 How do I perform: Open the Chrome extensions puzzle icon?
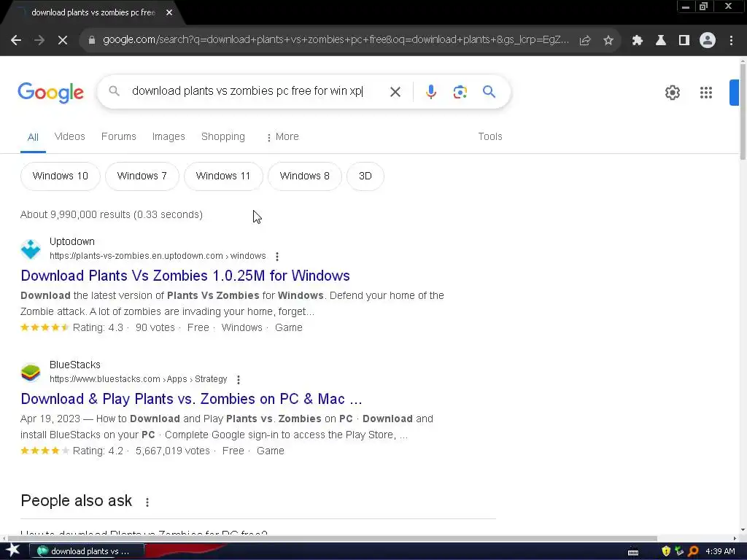[637, 41]
